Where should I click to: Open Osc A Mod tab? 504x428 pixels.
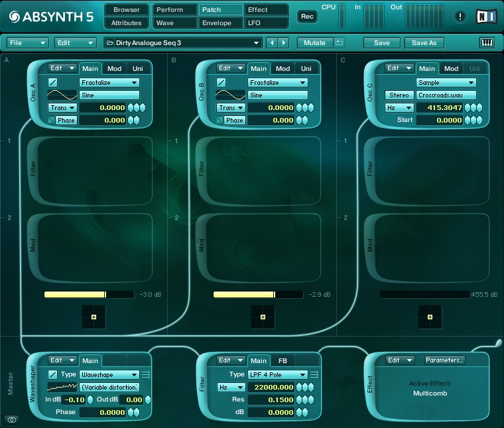coord(115,68)
